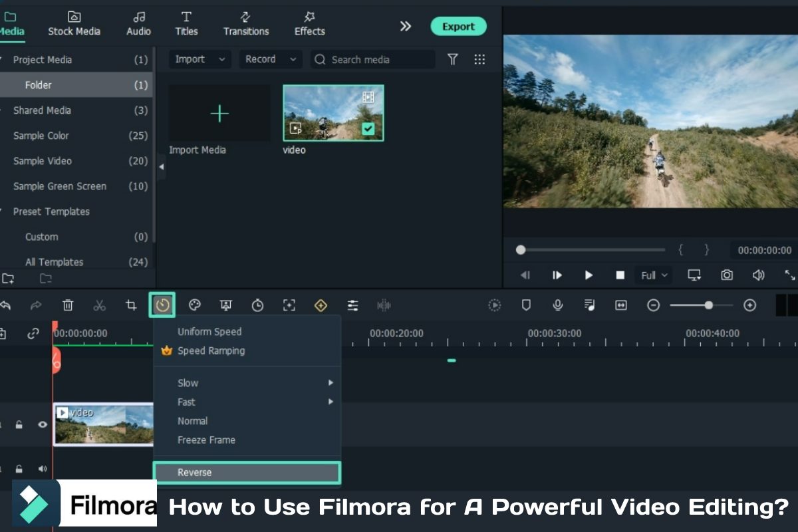Screen dimensions: 798x532
Task: Click the media Filter funnel icon
Action: [x=453, y=59]
